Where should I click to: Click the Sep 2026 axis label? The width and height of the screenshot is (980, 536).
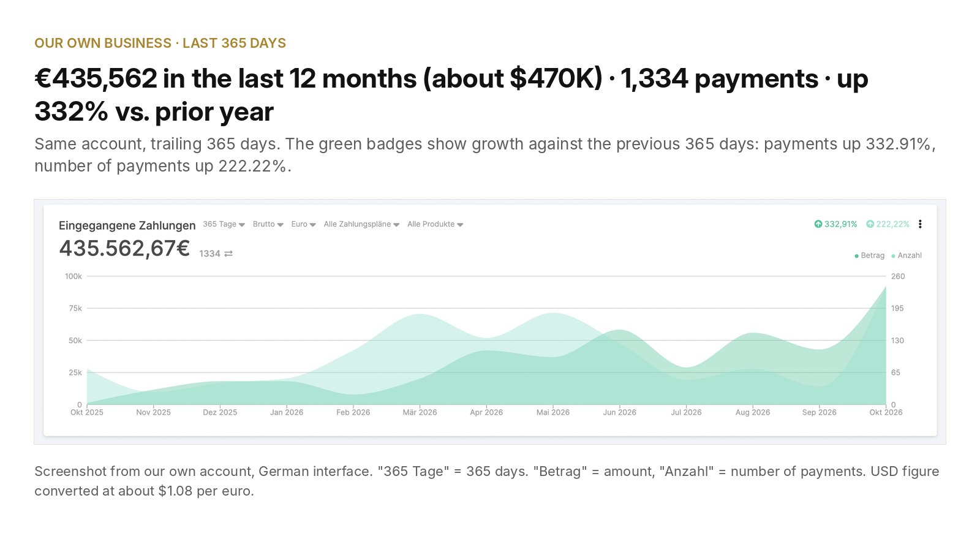tap(820, 412)
